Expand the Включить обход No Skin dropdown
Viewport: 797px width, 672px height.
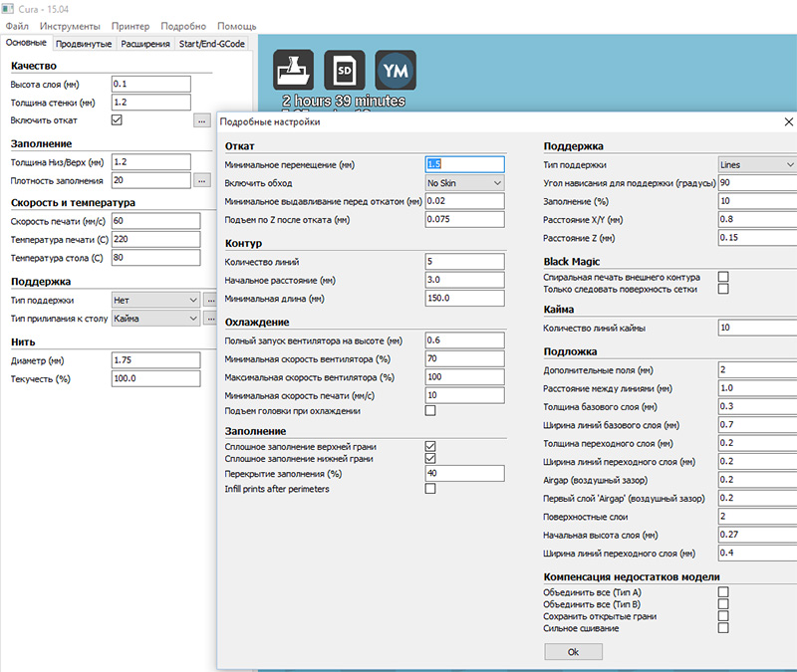[464, 183]
